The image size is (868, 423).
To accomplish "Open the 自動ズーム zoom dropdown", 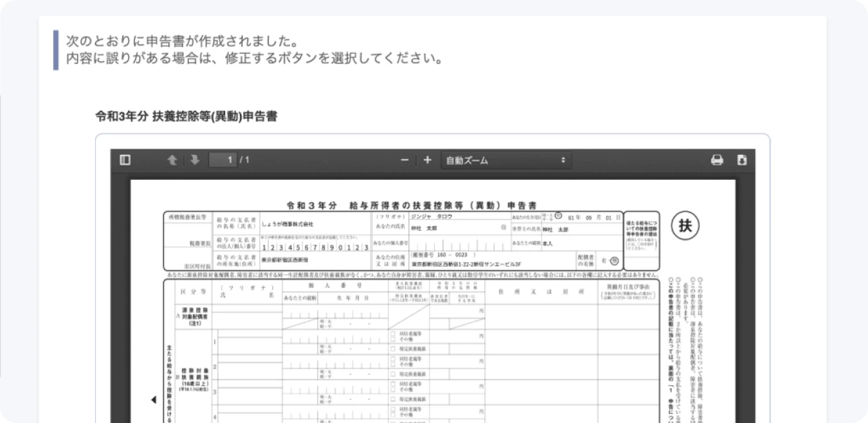I will pos(506,160).
